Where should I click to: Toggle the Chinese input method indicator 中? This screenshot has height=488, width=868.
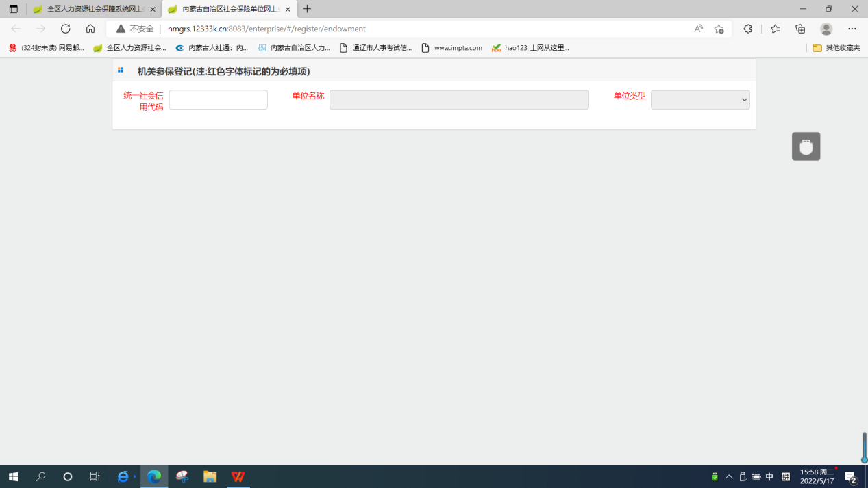769,477
